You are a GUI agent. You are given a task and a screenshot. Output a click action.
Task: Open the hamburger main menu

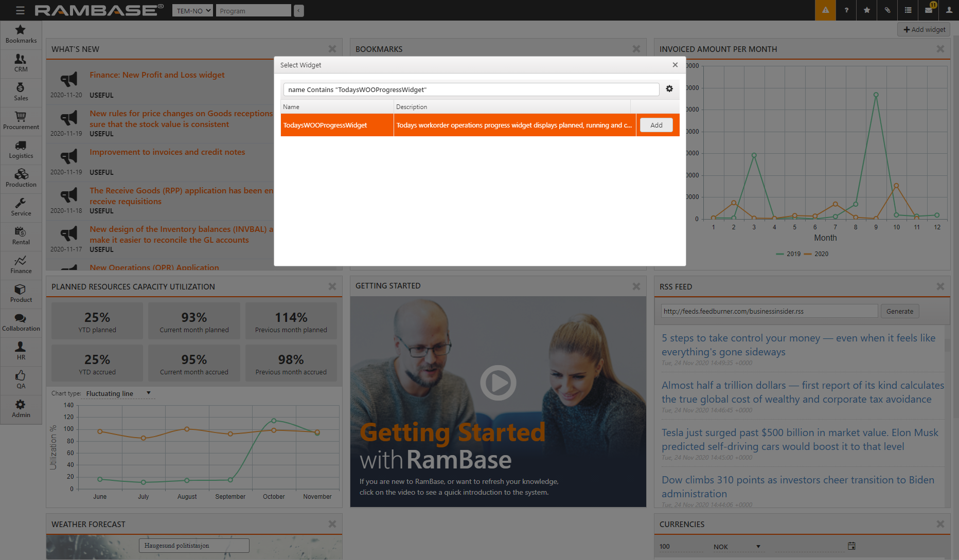[x=20, y=10]
